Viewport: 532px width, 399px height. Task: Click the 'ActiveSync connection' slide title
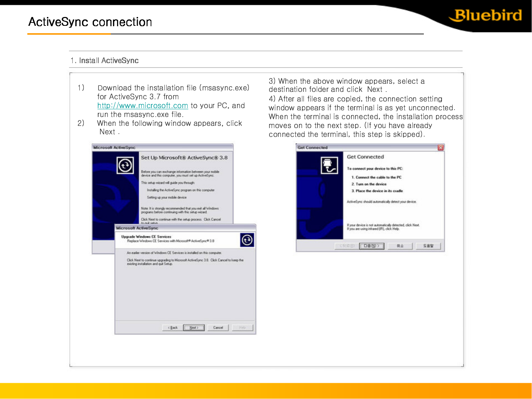90,22
